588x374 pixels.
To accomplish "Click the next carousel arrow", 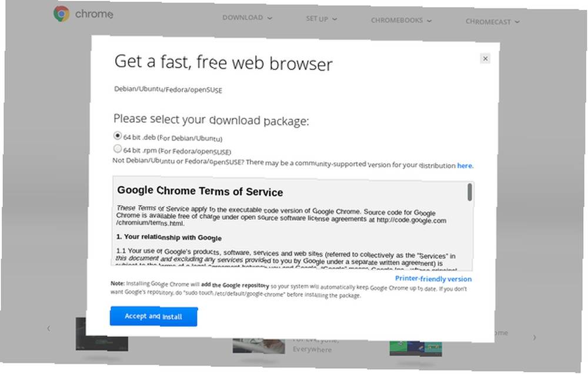I will (x=534, y=337).
